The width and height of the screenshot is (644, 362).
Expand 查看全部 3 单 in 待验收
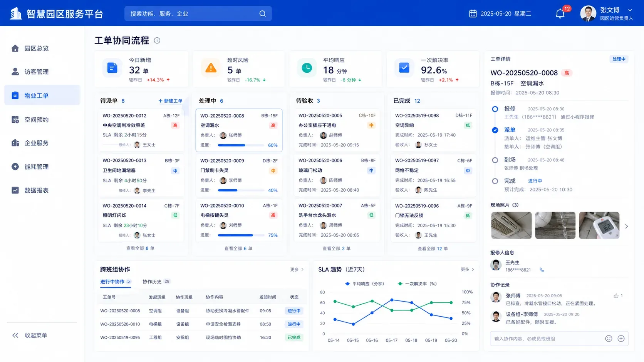336,249
